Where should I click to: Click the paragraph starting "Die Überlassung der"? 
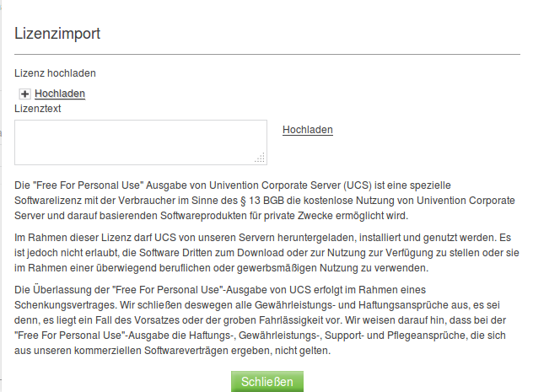pos(253,320)
